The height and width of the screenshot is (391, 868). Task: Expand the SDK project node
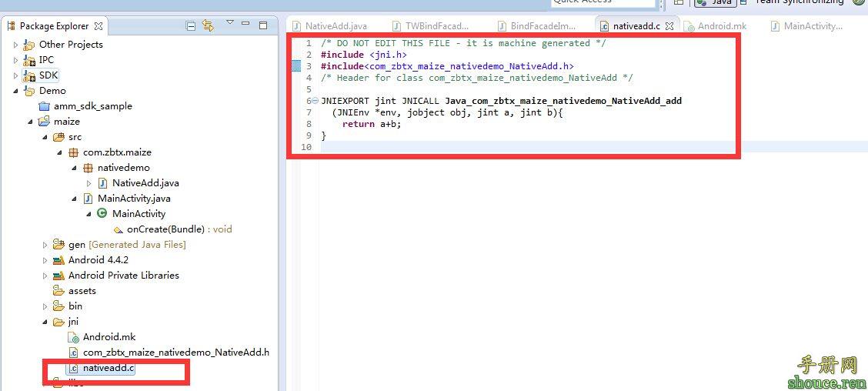pyautogui.click(x=15, y=75)
